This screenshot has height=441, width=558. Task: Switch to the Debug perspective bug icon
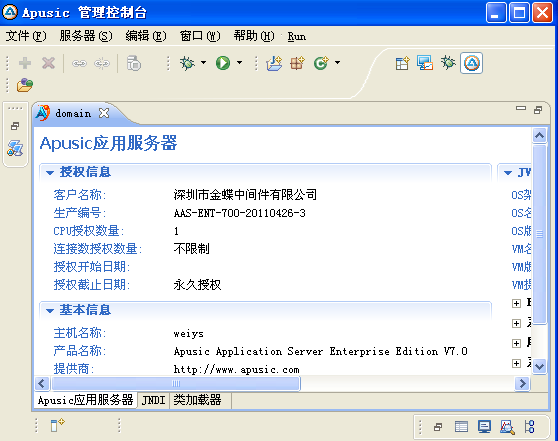point(448,63)
